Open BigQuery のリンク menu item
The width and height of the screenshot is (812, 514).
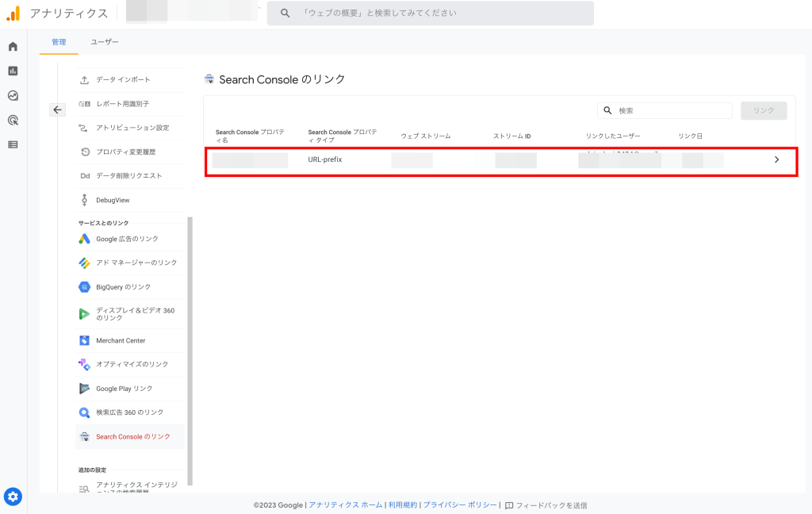pos(129,287)
